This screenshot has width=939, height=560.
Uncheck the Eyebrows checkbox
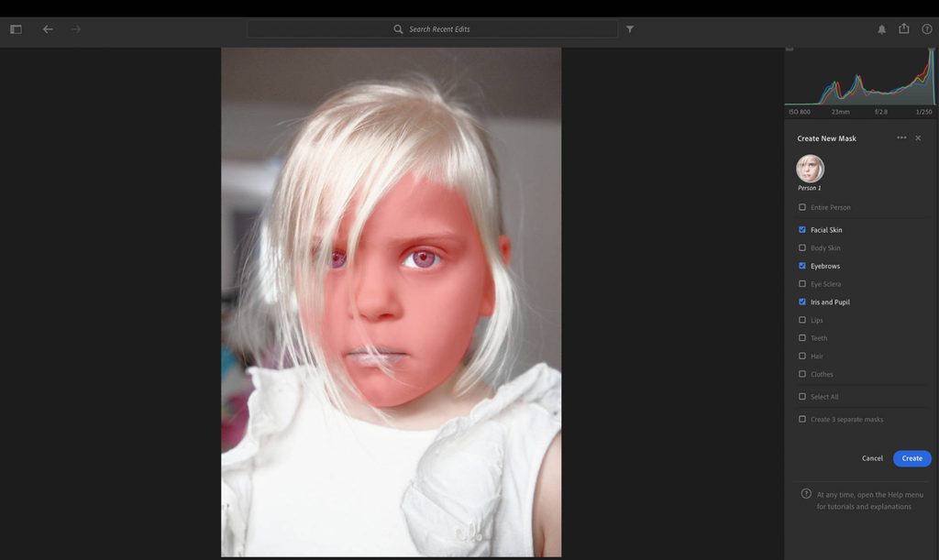801,266
